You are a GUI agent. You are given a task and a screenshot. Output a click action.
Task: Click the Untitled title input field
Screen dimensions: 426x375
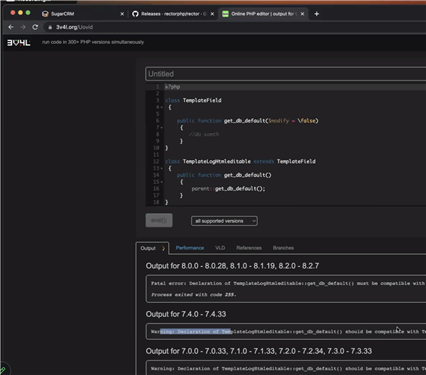point(286,74)
